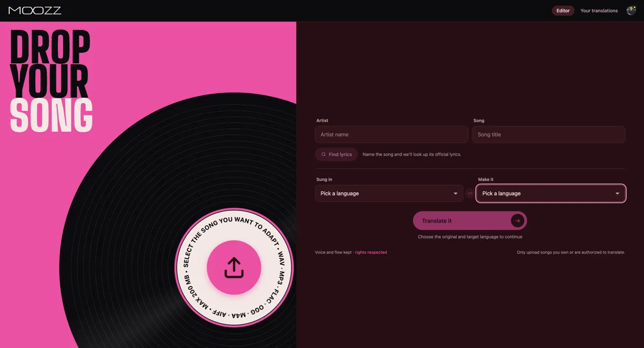Go to Your translations
The height and width of the screenshot is (348, 644).
(599, 11)
